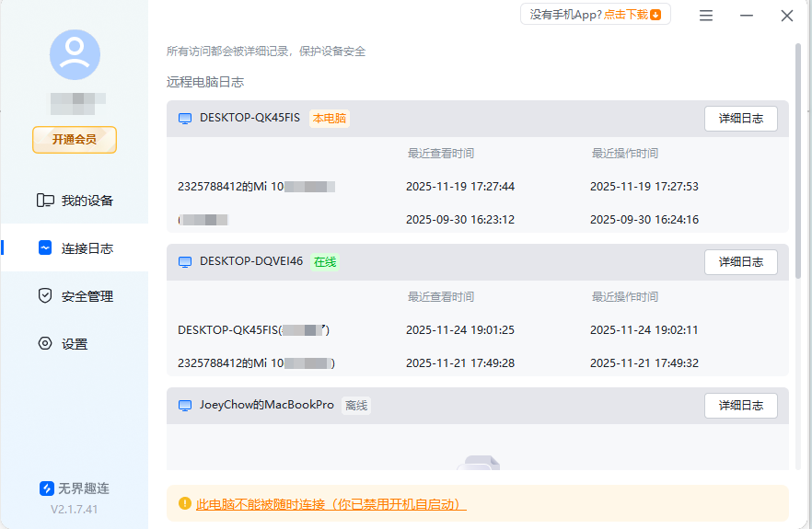This screenshot has width=812, height=529.
Task: Click the 设置 gear icon
Action: tap(45, 343)
